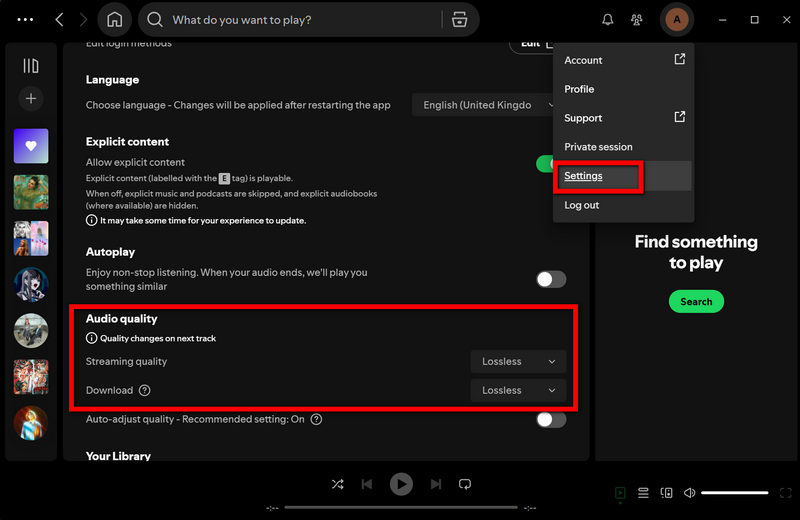Select Account from profile menu
800x520 pixels.
click(x=623, y=60)
